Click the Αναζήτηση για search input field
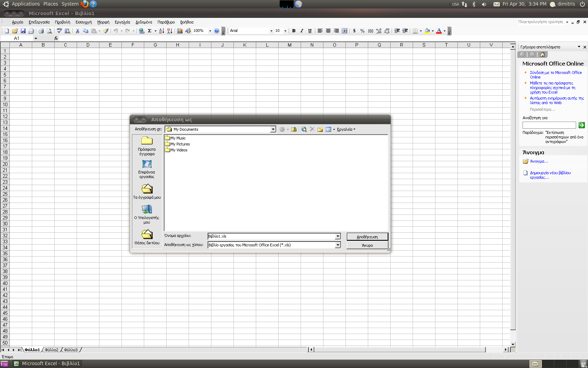Image resolution: width=588 pixels, height=368 pixels. pos(549,125)
